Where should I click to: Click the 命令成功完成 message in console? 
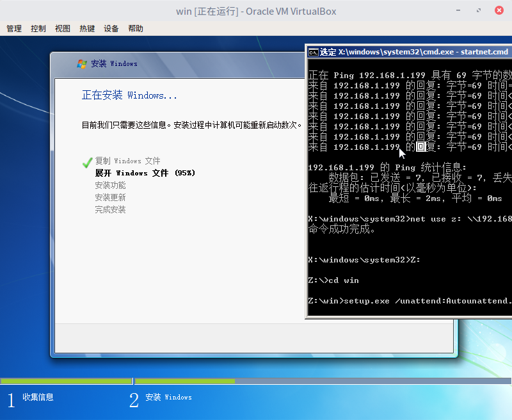tap(342, 229)
